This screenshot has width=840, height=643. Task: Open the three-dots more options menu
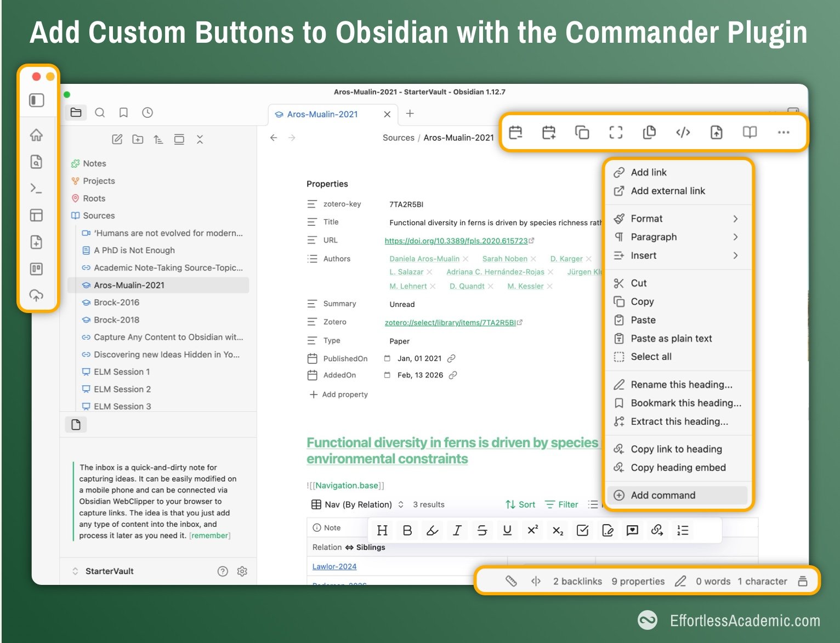784,132
